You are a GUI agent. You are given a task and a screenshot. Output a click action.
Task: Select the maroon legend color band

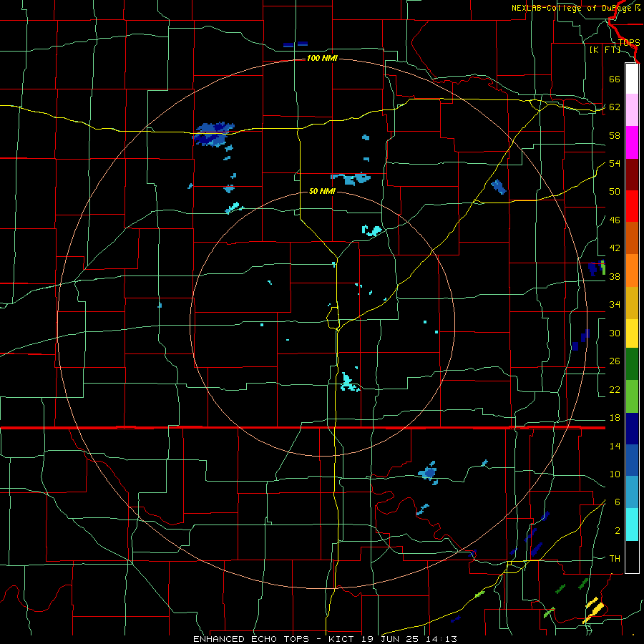pos(632,175)
